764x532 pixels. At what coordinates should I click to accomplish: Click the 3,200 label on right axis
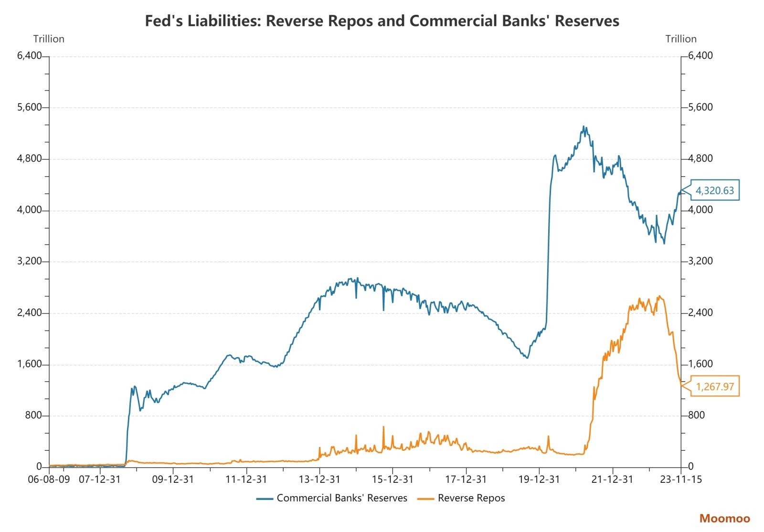click(x=700, y=261)
